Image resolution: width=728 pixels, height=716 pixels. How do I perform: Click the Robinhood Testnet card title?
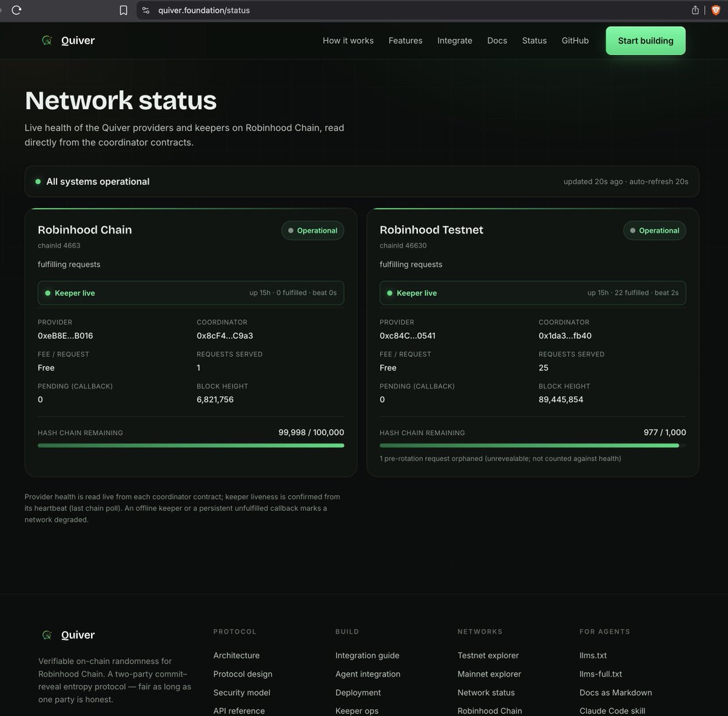pos(431,230)
